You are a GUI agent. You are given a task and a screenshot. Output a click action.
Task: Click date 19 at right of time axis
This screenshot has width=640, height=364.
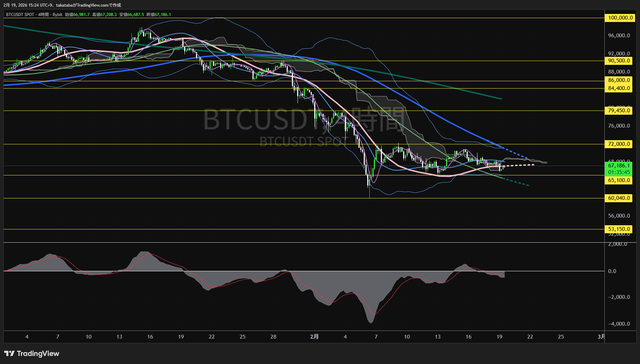[x=499, y=337]
